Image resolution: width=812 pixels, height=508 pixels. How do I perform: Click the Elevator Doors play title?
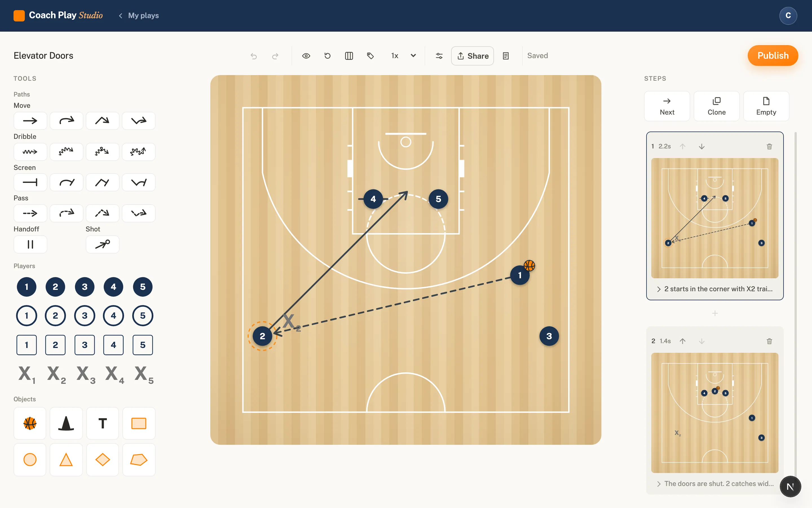43,55
